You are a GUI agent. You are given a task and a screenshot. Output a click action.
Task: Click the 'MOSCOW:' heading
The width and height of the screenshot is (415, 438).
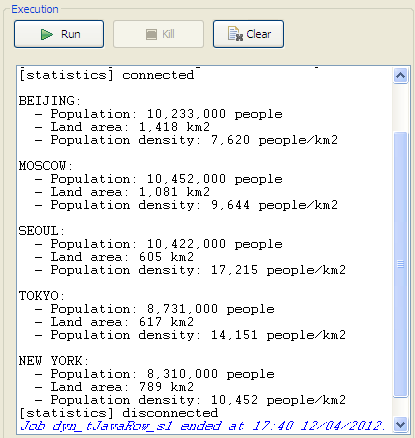46,166
